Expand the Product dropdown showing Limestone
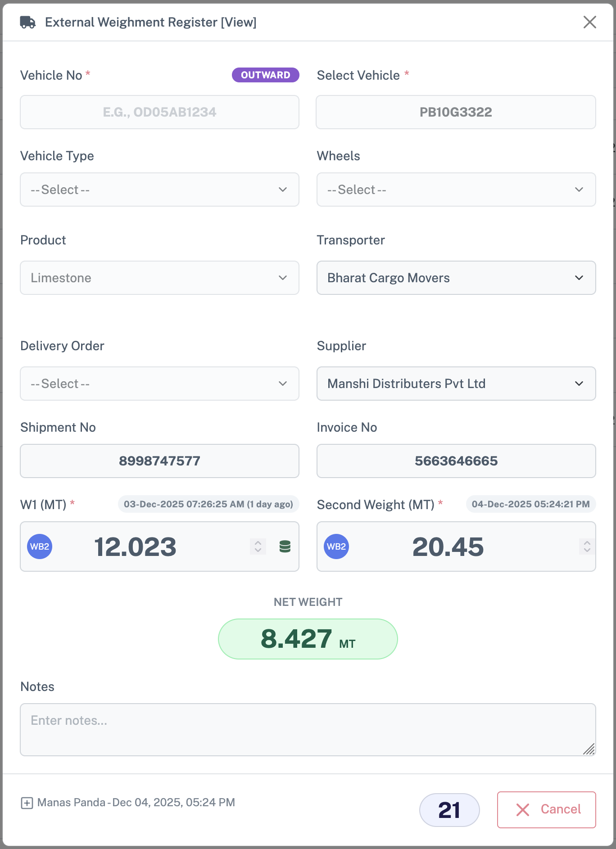 point(159,278)
